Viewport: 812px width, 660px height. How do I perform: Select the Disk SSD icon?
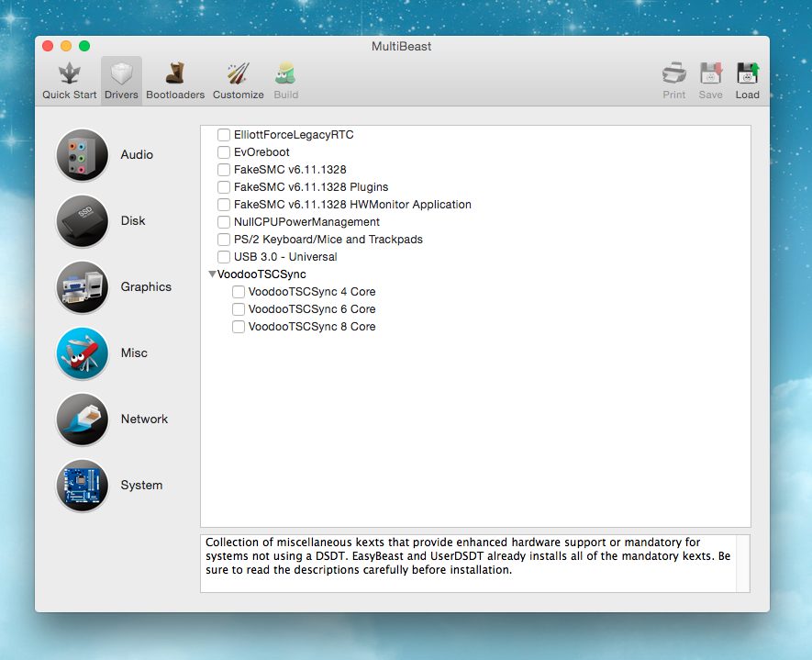click(x=82, y=221)
